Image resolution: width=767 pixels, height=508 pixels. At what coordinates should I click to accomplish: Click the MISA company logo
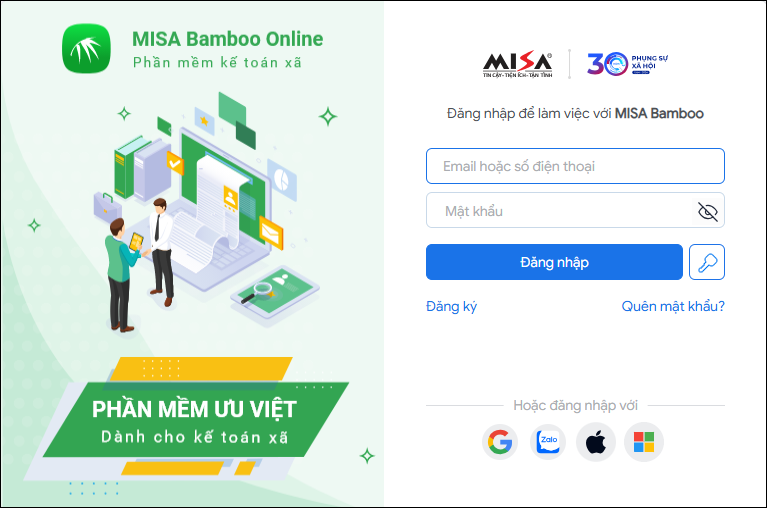[x=518, y=65]
